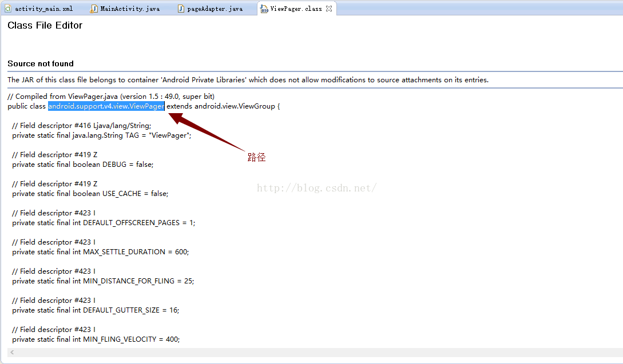
Task: Click the horizontal scrollbar left arrow
Action: point(13,352)
